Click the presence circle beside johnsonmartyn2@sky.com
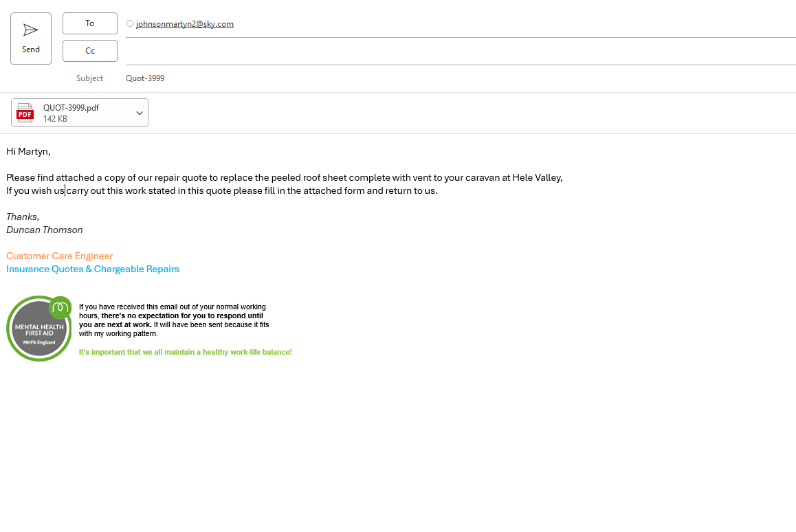796x532 pixels. coord(130,23)
